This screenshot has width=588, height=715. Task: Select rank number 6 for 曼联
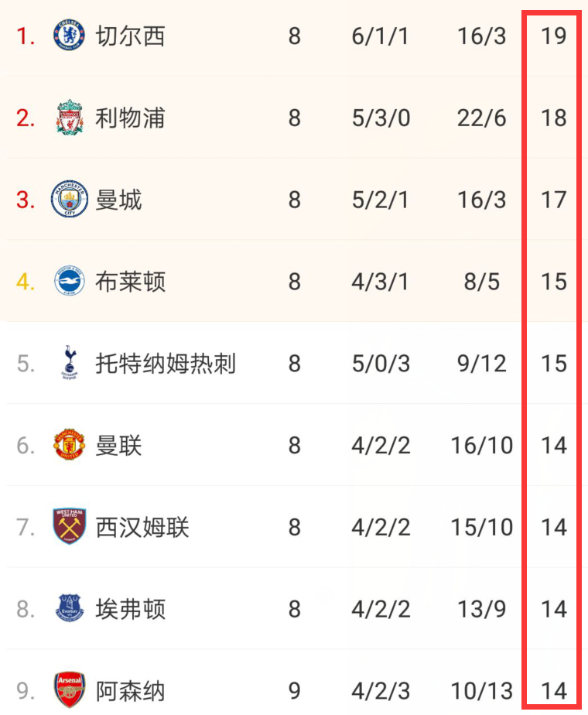[x=26, y=446]
